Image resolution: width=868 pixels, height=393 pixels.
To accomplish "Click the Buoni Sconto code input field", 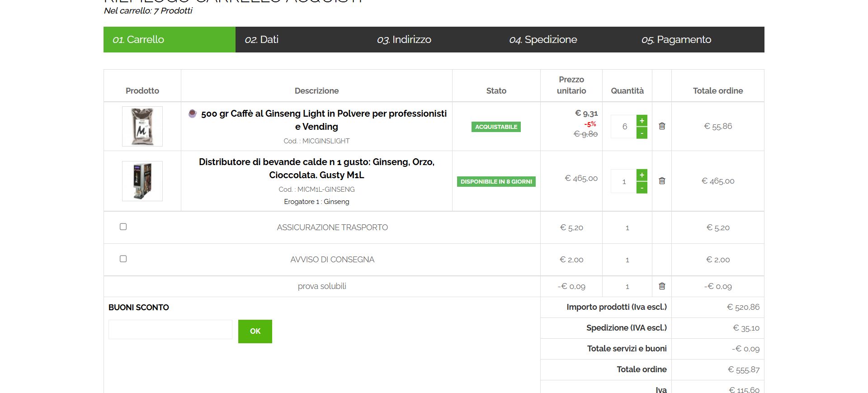I will point(170,330).
